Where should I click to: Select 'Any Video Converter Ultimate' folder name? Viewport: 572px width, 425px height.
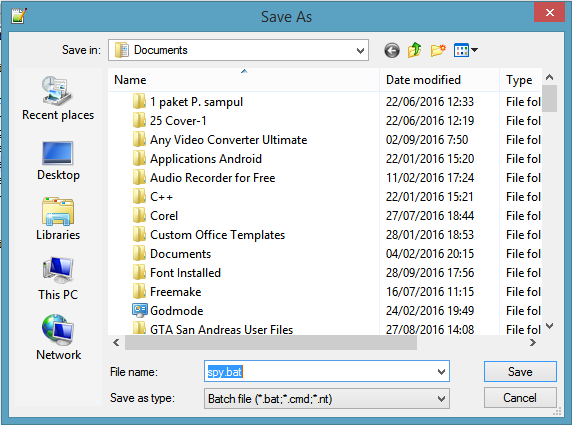[228, 140]
